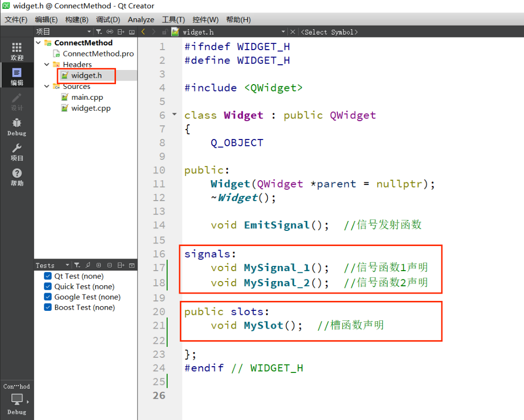The width and height of the screenshot is (524, 420).
Task: Go back in editor navigation history
Action: (x=143, y=32)
